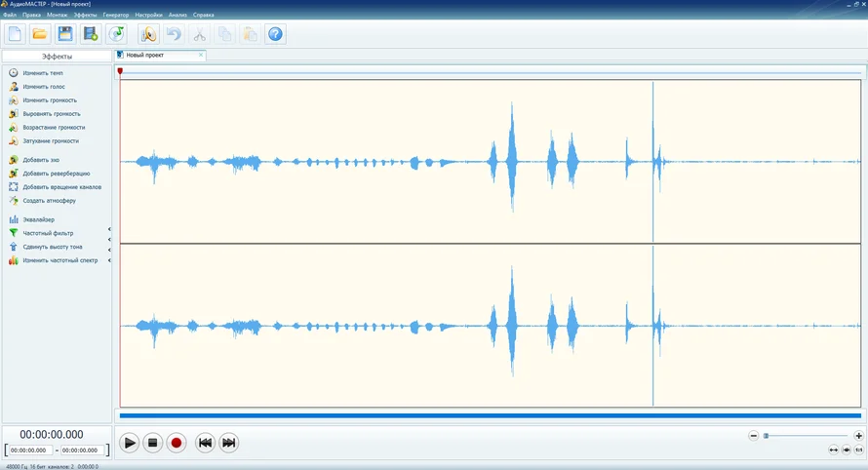Click the zoom-in plus button
This screenshot has width=868, height=470.
click(x=858, y=436)
